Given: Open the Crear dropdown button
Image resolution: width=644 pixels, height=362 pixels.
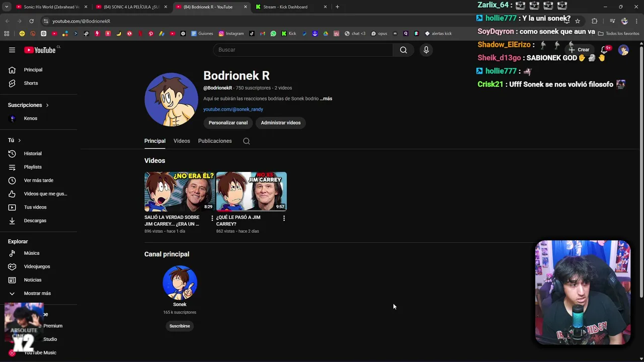Looking at the screenshot, I should pos(579,50).
